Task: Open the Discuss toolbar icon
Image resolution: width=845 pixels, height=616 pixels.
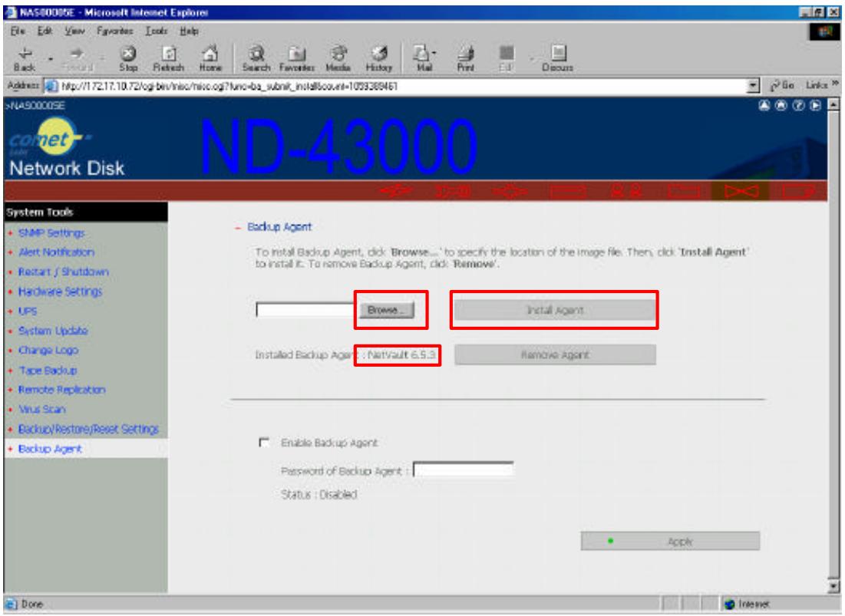Action: pos(558,58)
